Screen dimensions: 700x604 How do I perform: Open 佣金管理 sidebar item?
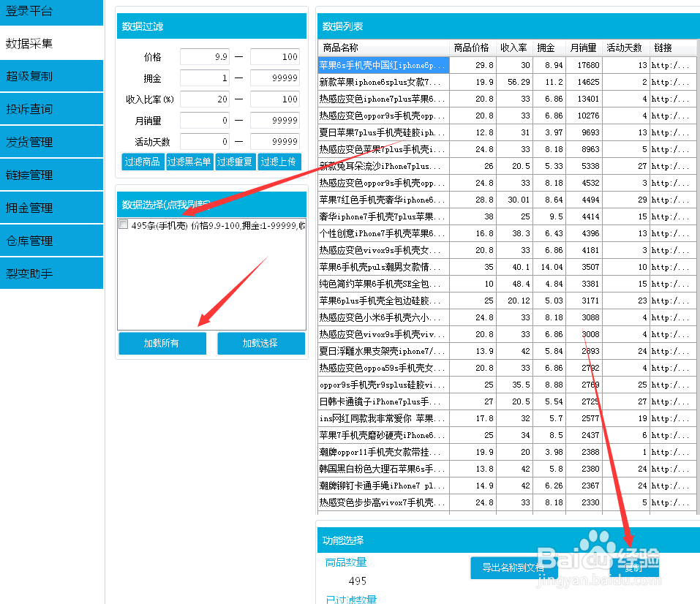click(51, 208)
